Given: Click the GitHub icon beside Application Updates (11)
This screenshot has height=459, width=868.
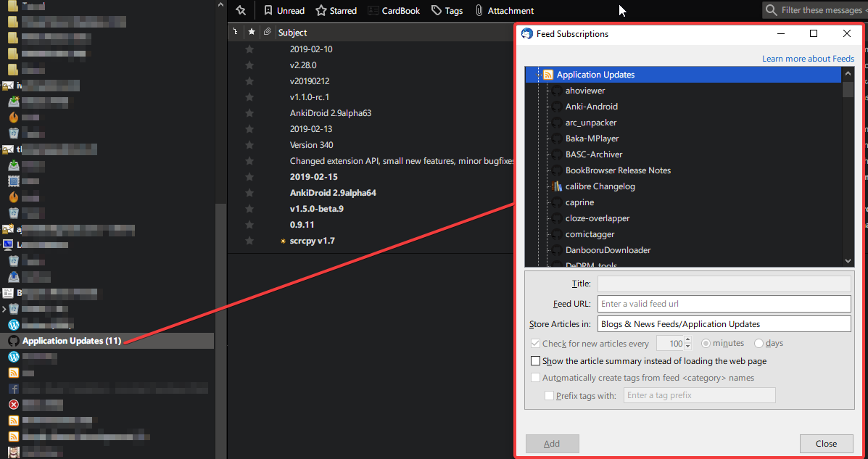Looking at the screenshot, I should click(14, 341).
